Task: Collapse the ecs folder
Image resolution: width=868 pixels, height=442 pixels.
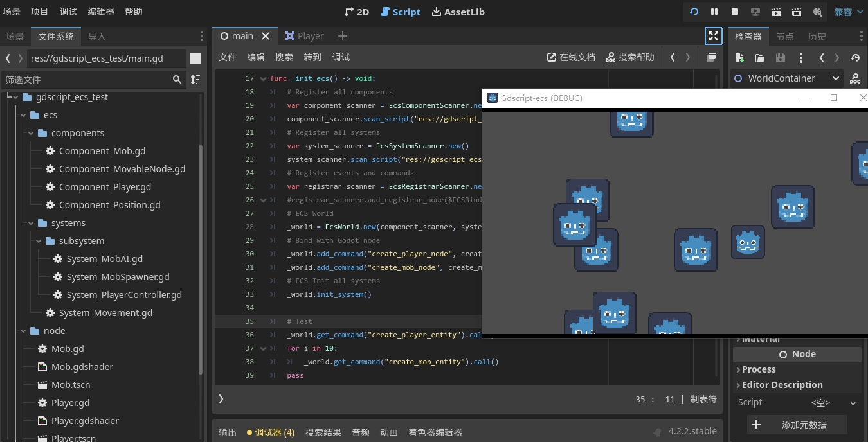Action: [x=23, y=115]
